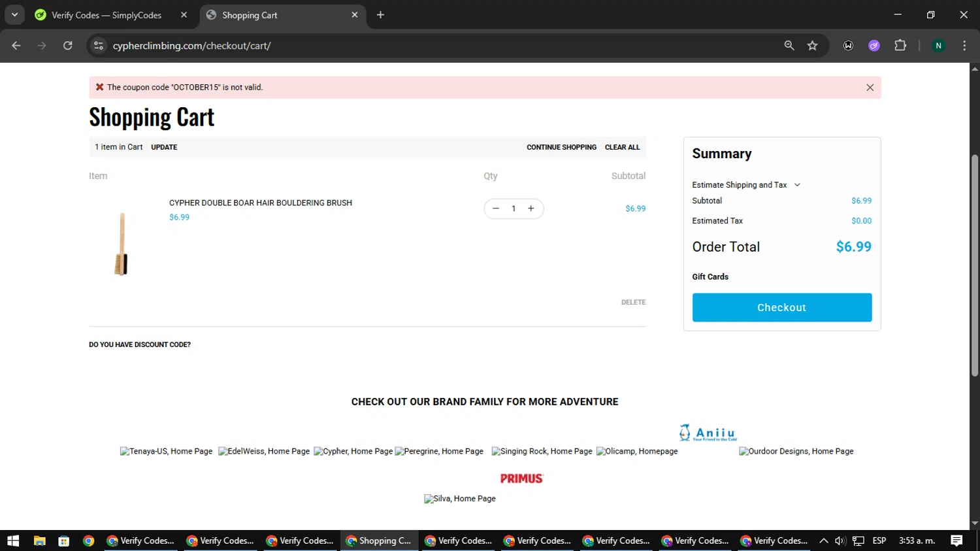Screen dimensions: 980x551
Task: Switch to Shopping C... taskbar window
Action: 379,541
